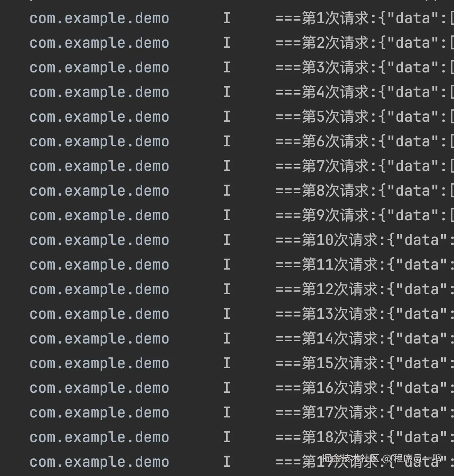Viewport: 454px width, 476px height.
Task: Select the log message 第3次请求
Action: (x=365, y=67)
